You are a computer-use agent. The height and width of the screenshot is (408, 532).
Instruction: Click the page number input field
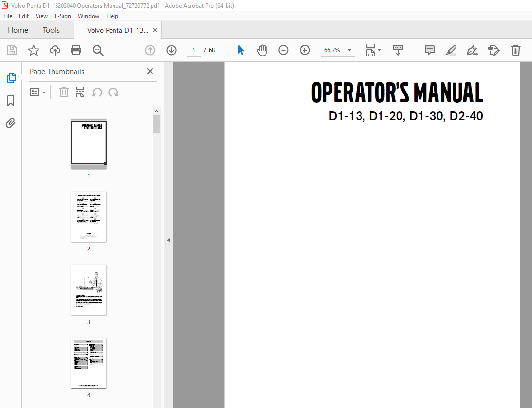coord(194,50)
